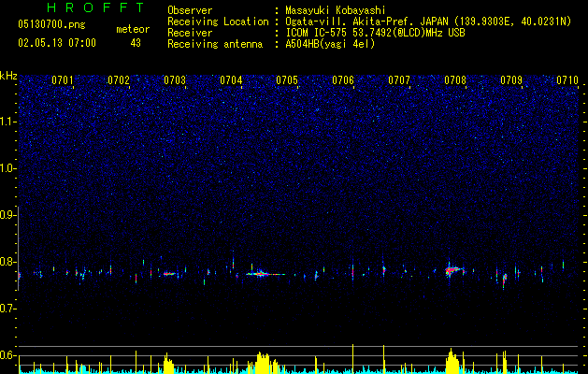Click the meteor label
588x374 pixels.
click(x=133, y=29)
